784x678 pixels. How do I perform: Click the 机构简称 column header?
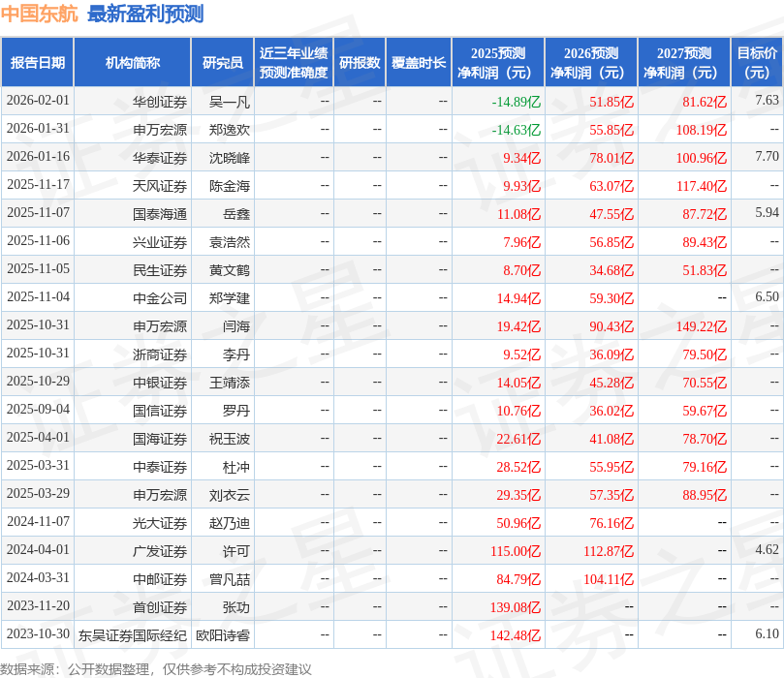tap(133, 62)
